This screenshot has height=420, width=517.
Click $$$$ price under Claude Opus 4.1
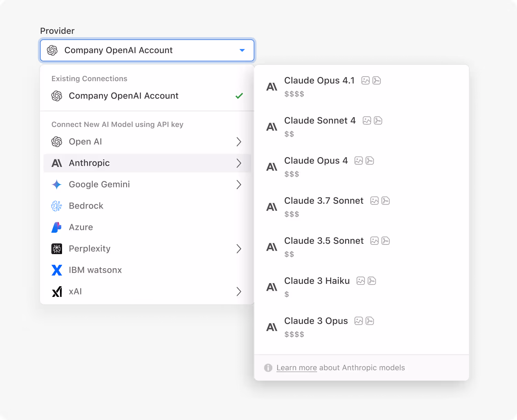(x=294, y=94)
